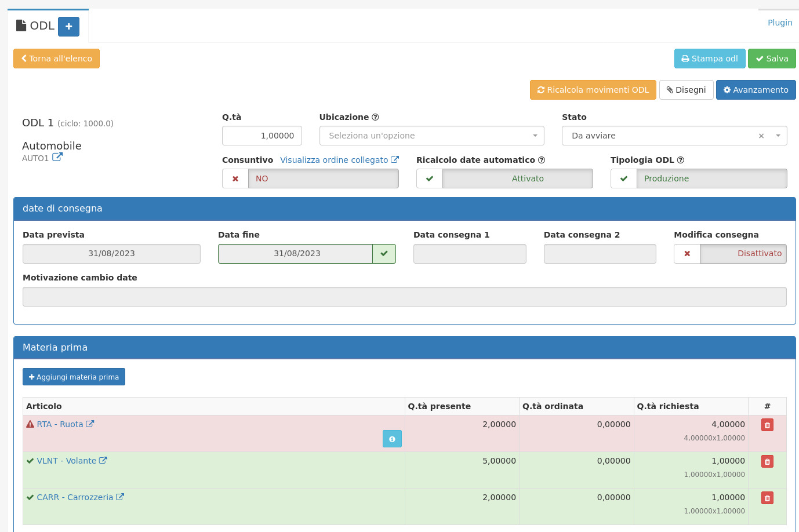Expand the Stato dropdown arrow

pyautogui.click(x=778, y=136)
